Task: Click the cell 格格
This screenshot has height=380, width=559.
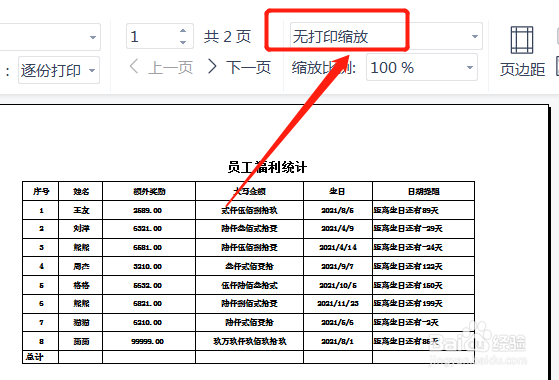Action: click(81, 285)
